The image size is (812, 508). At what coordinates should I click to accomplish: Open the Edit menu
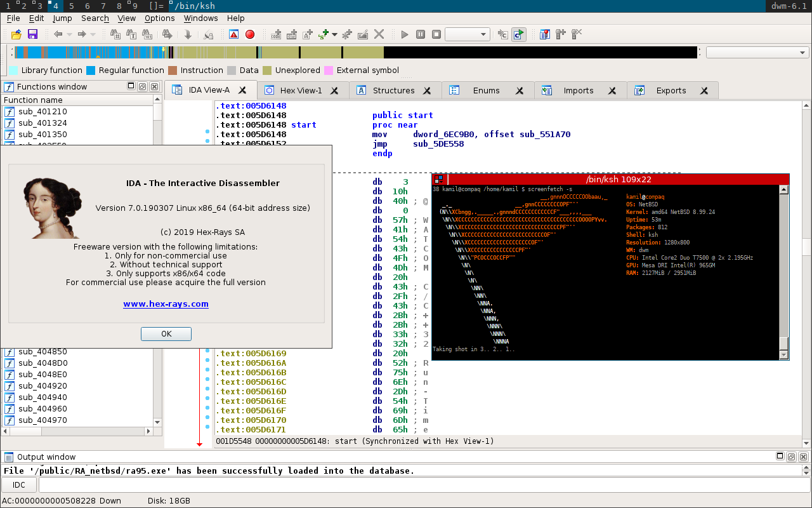37,18
